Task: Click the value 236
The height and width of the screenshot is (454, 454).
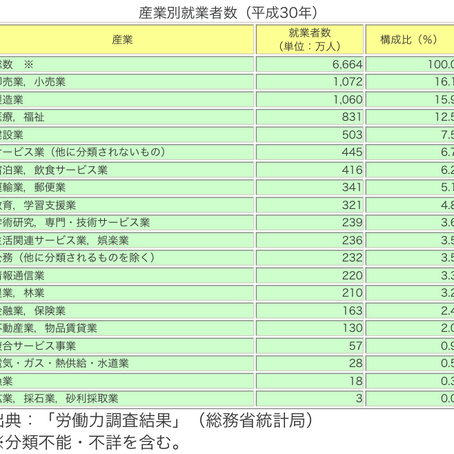Action: coord(352,240)
